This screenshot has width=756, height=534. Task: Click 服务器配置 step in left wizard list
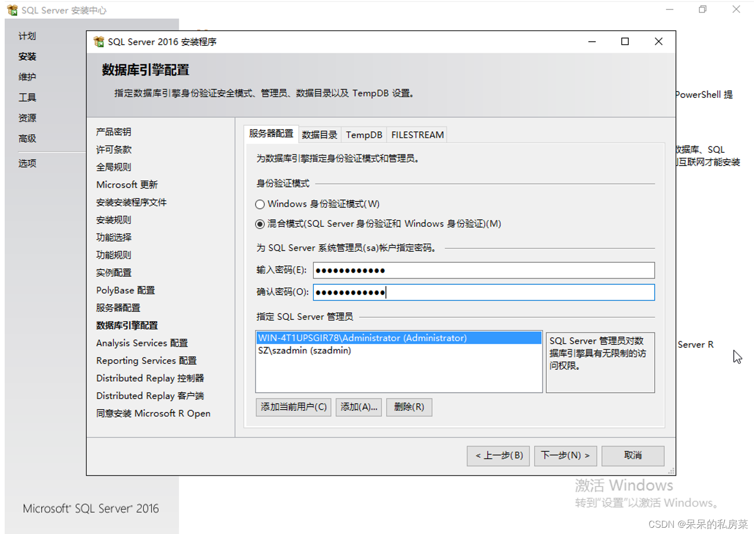pyautogui.click(x=118, y=308)
